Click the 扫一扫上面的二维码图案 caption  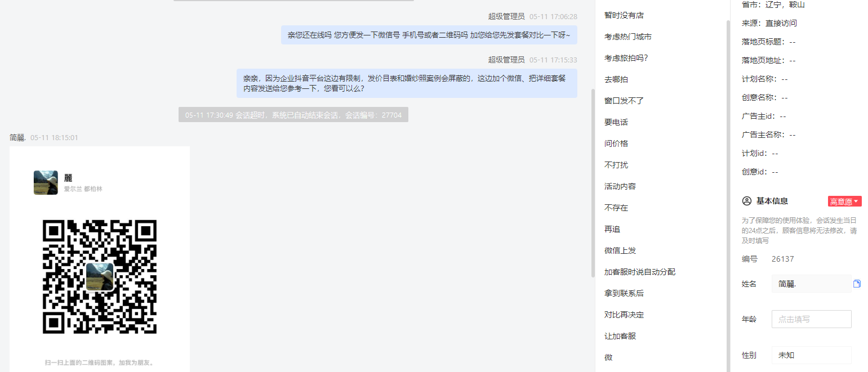click(x=99, y=362)
